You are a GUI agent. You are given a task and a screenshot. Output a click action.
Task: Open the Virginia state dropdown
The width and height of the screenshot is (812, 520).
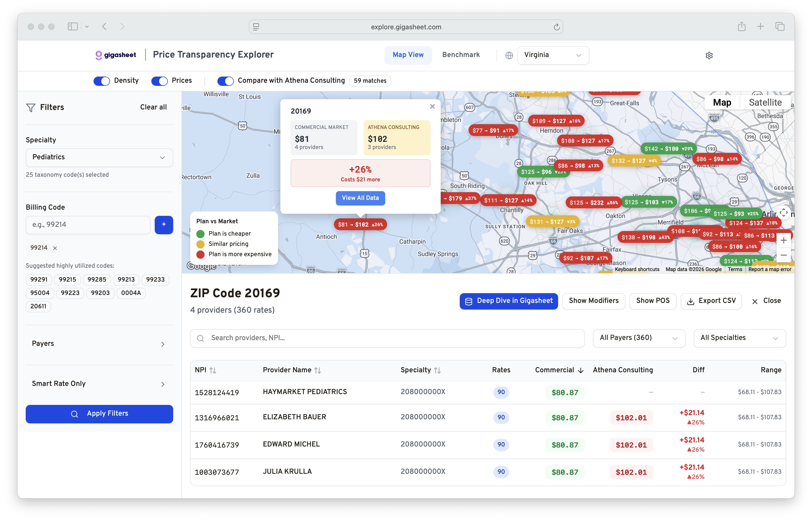tap(553, 55)
